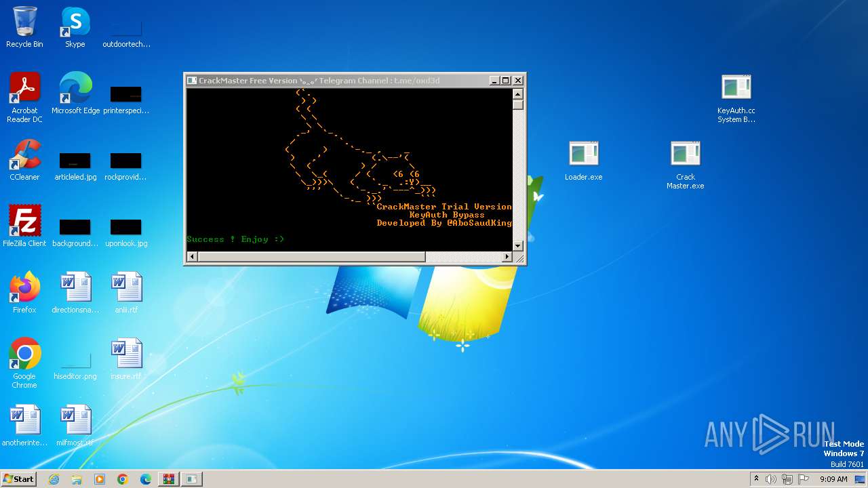Click the console vertical scroll down arrow
Screen dimensions: 868x488
518,245
